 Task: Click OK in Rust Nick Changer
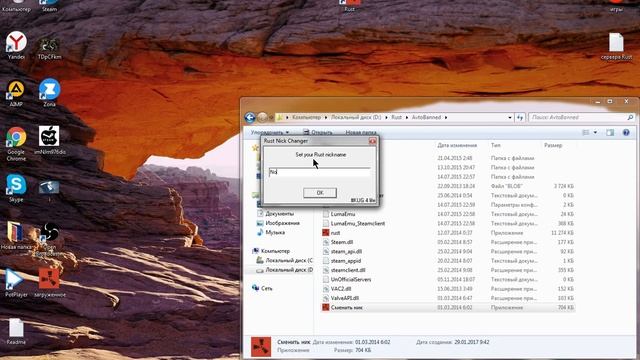(320, 193)
